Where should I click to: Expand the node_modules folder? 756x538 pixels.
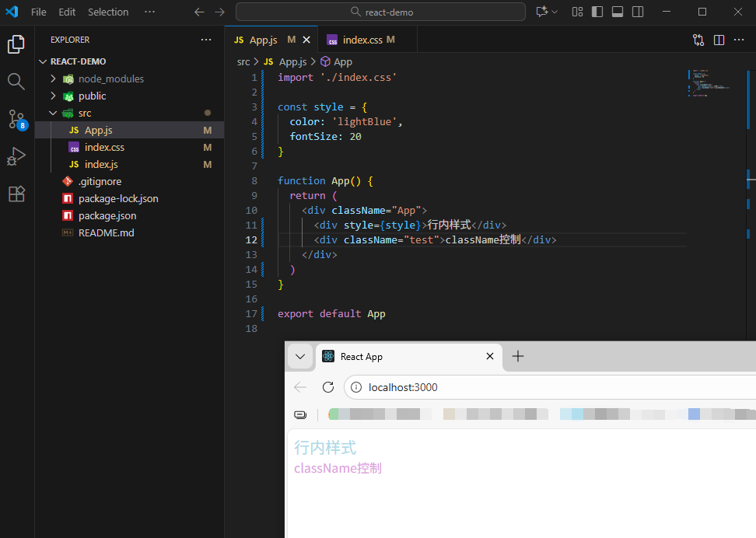[110, 79]
